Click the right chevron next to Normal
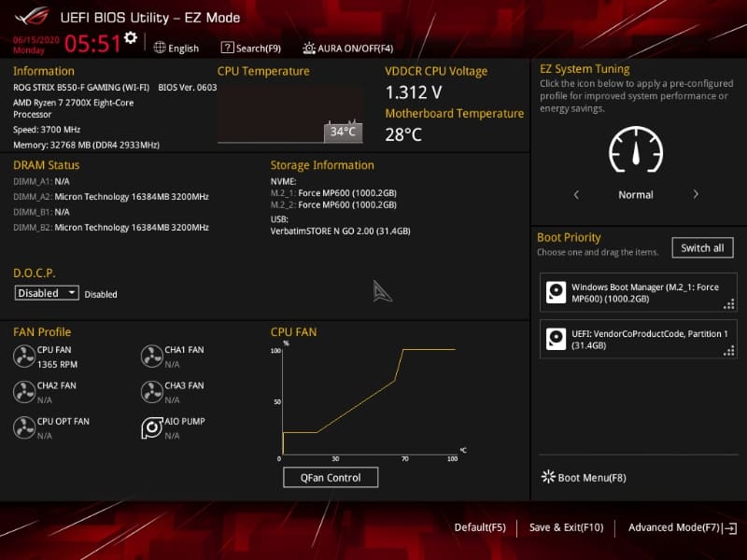This screenshot has height=560, width=747. pos(698,195)
